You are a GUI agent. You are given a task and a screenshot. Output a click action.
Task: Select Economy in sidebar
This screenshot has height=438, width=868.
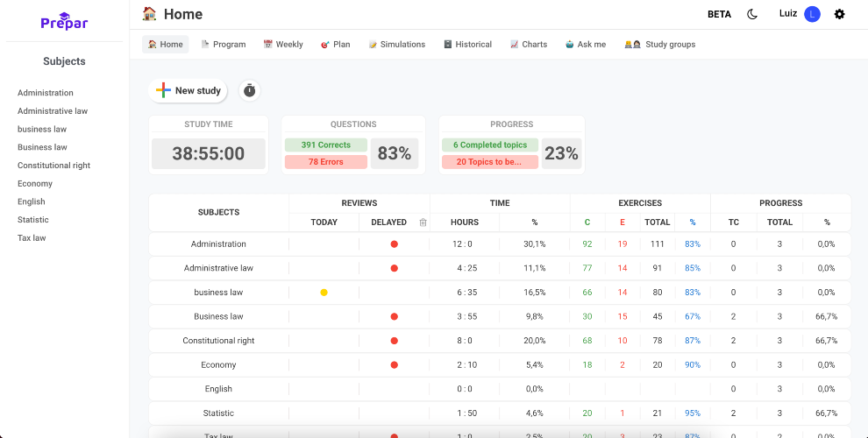point(35,184)
